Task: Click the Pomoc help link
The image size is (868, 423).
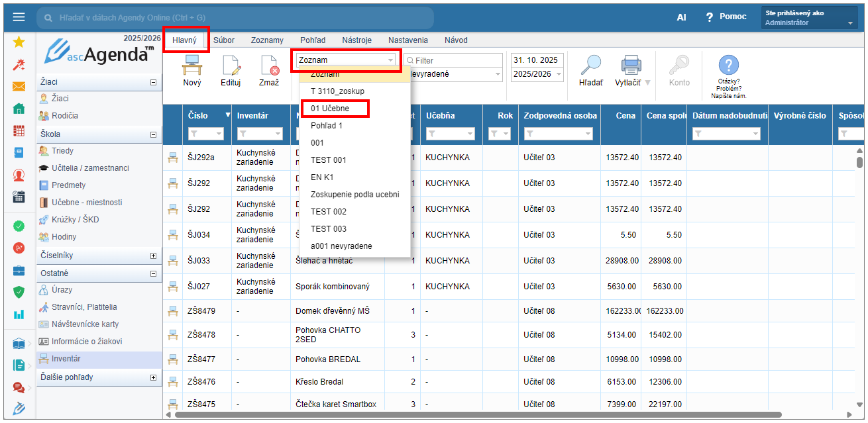Action: [x=733, y=17]
